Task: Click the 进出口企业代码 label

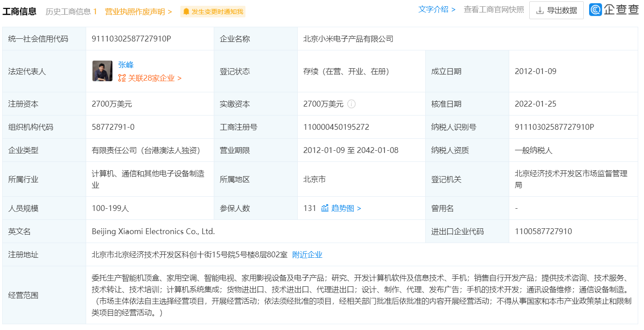Action: pyautogui.click(x=457, y=231)
